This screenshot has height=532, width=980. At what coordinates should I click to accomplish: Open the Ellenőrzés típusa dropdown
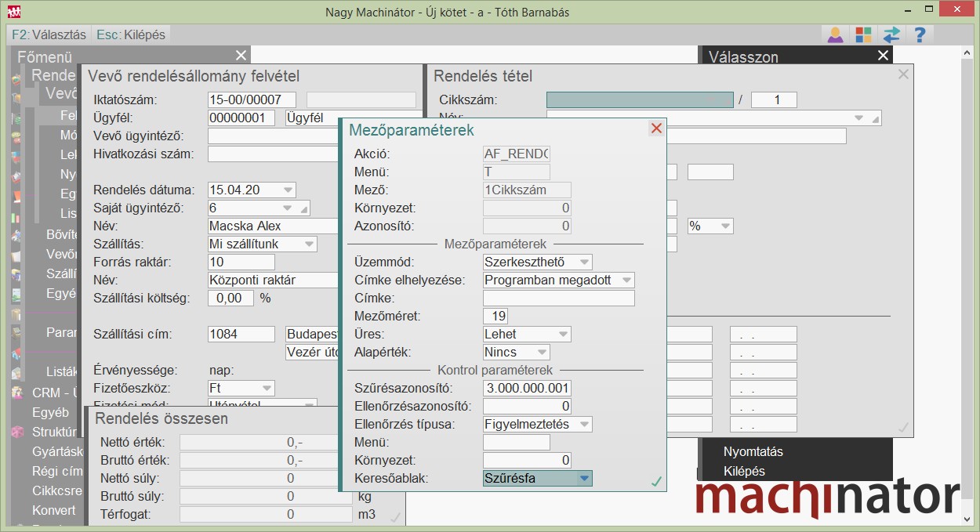tap(583, 424)
